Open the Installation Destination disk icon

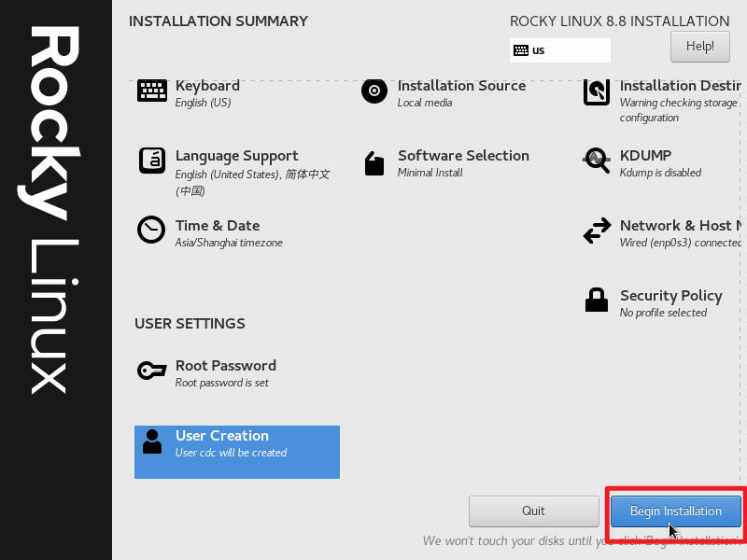click(x=597, y=91)
